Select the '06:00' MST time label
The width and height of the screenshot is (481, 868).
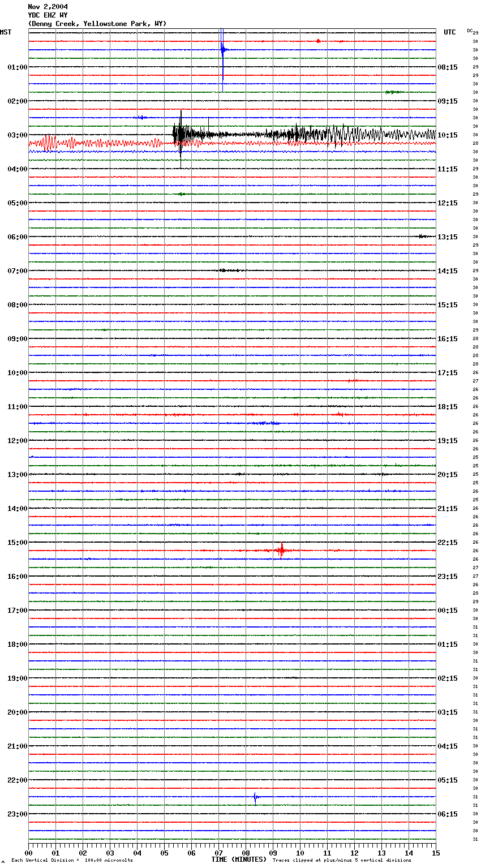point(18,237)
